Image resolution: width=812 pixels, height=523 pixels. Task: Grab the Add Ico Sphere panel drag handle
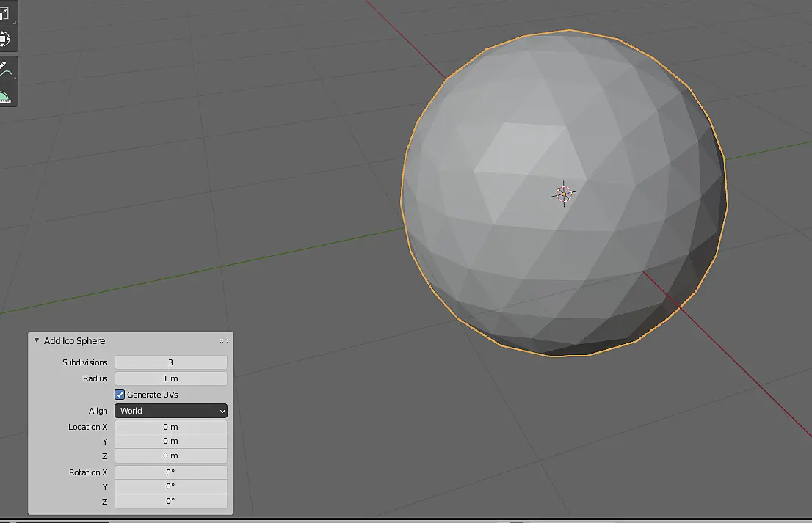[x=224, y=341]
